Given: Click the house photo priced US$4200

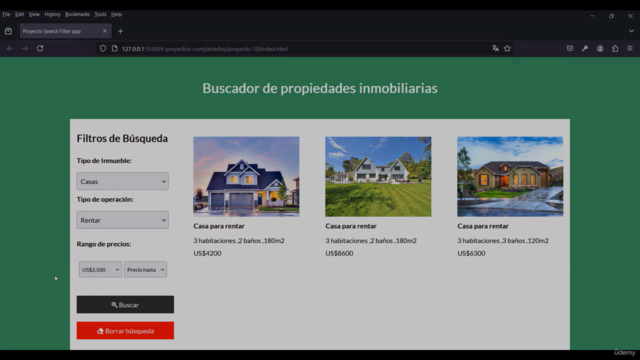Looking at the screenshot, I should 246,176.
